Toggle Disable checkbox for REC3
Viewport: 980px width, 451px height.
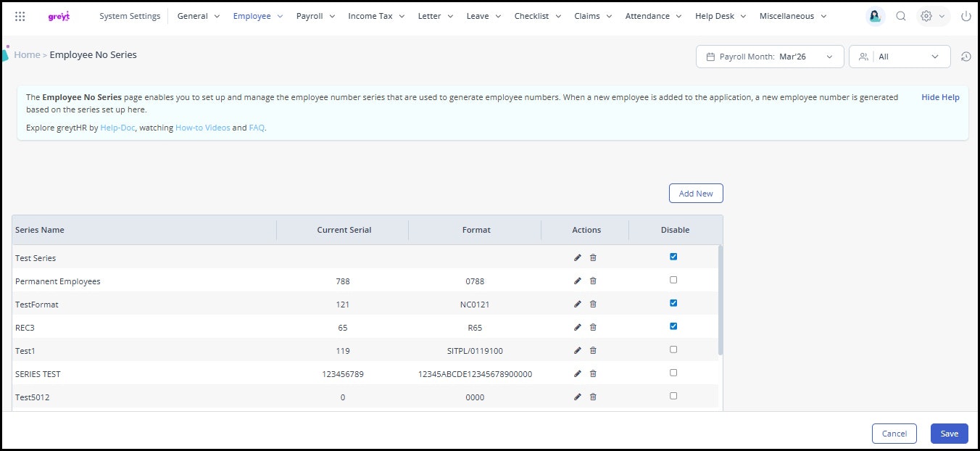coord(673,326)
